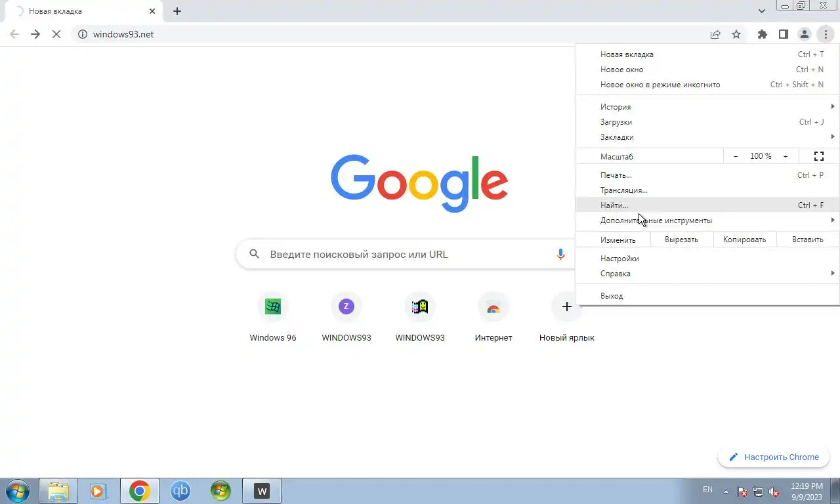Open the first WINDOWS93 shortcut with Z icon
The image size is (840, 504).
click(346, 318)
